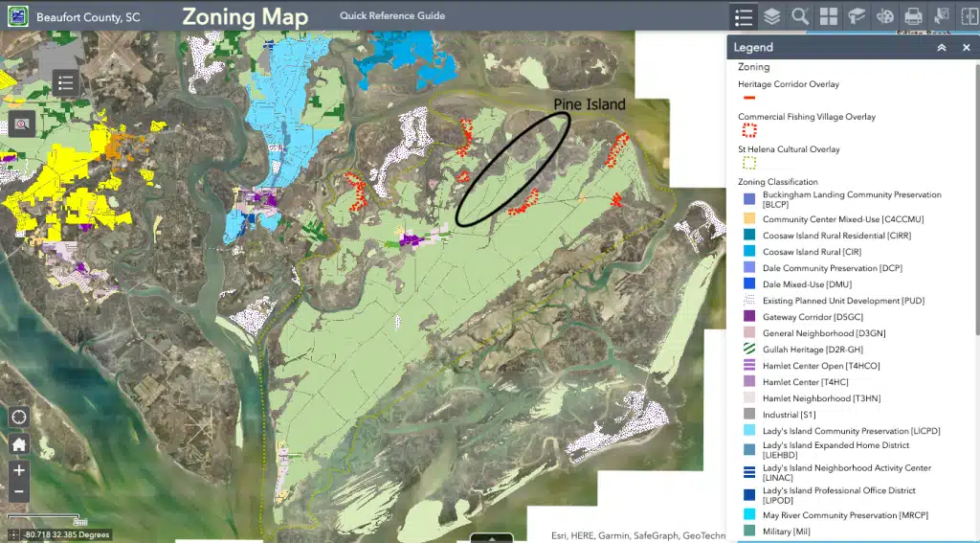Screen dimensions: 980x543
Task: Open the Print widget
Action: tap(913, 16)
